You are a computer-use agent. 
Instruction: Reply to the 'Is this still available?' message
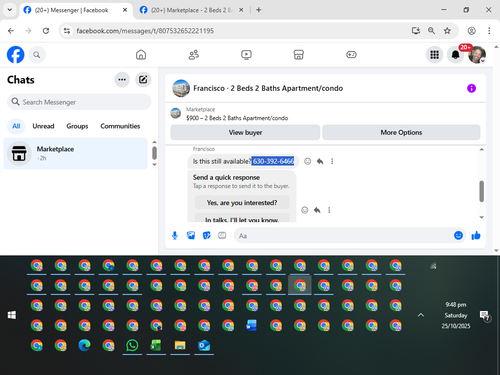(320, 161)
